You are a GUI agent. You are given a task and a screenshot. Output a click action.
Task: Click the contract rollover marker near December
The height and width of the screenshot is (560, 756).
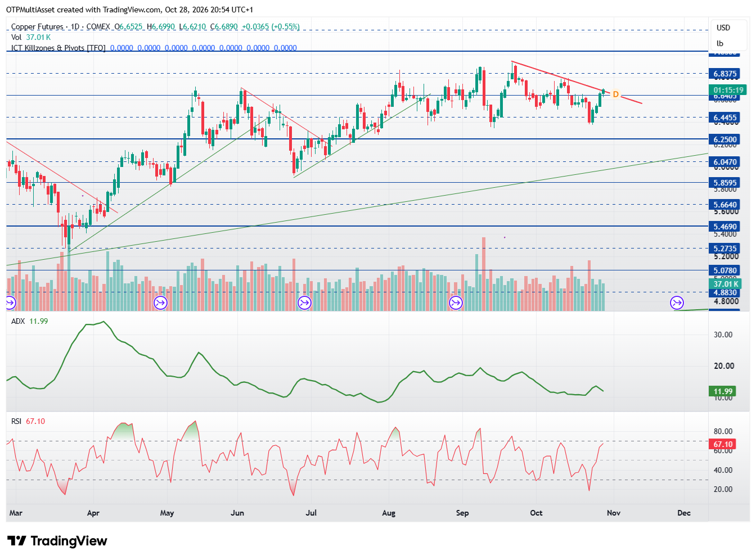point(677,304)
